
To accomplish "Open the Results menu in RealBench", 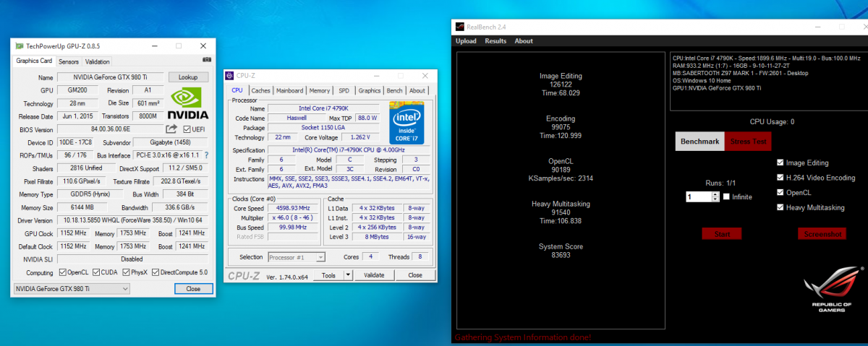I will click(x=495, y=41).
